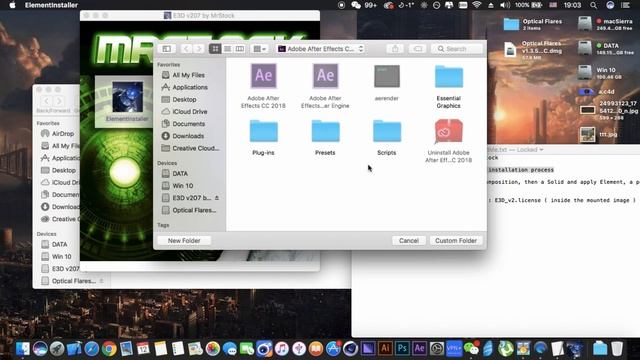Open the Apple menu
The image size is (640, 360).
click(x=12, y=5)
